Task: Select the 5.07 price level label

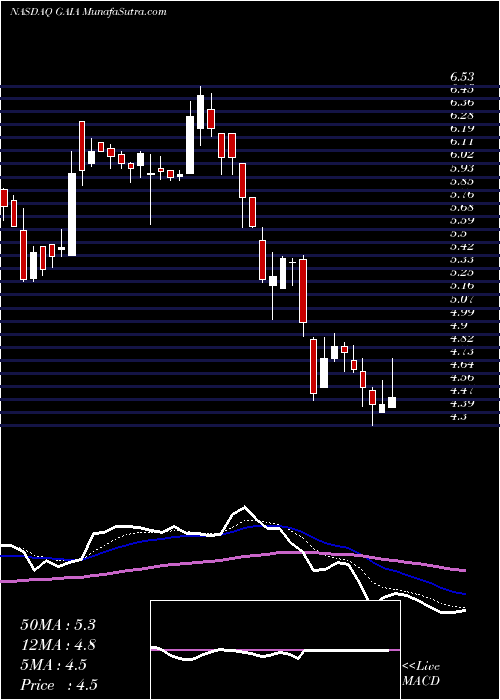Action: coord(462,299)
